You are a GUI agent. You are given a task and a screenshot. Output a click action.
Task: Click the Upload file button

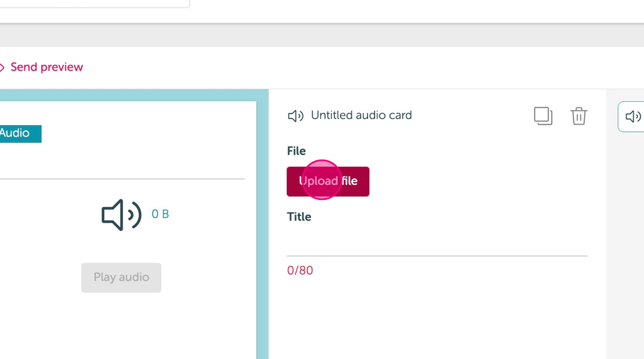(x=328, y=182)
